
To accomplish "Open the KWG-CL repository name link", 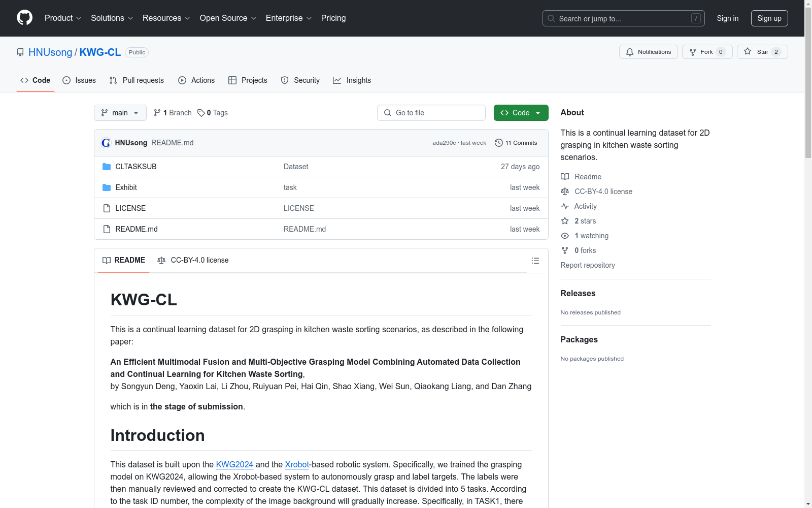I will (x=100, y=52).
